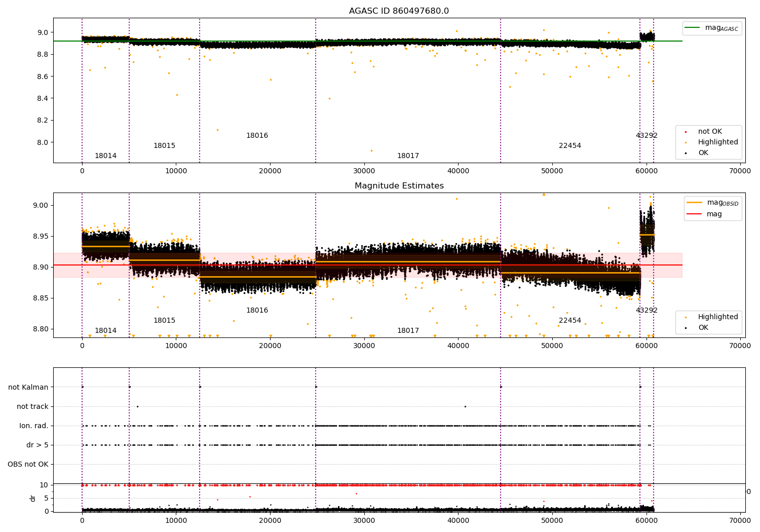The width and height of the screenshot is (760, 532).
Task: Click OBSID label 18016 in top plot
Action: [257, 136]
